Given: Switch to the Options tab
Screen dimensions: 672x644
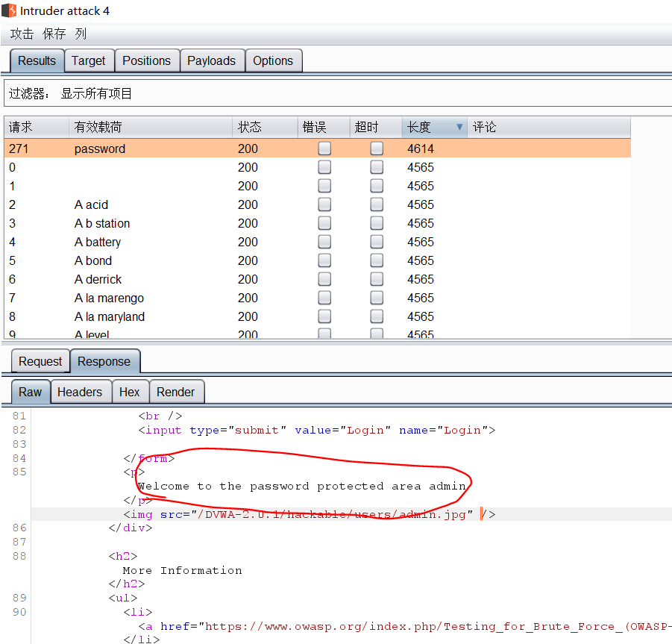Looking at the screenshot, I should pos(273,60).
